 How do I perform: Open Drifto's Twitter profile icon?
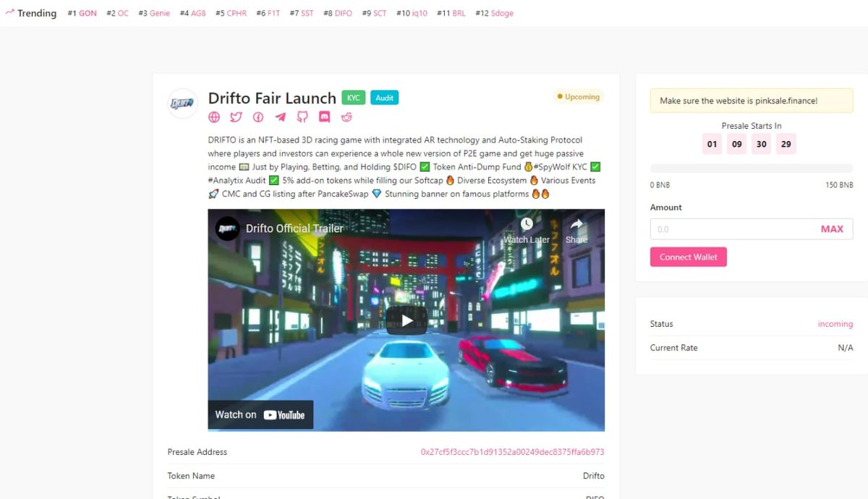[x=236, y=117]
